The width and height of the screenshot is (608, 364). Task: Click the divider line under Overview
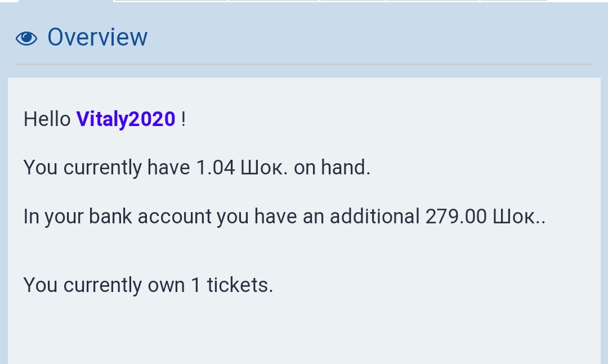click(x=304, y=65)
